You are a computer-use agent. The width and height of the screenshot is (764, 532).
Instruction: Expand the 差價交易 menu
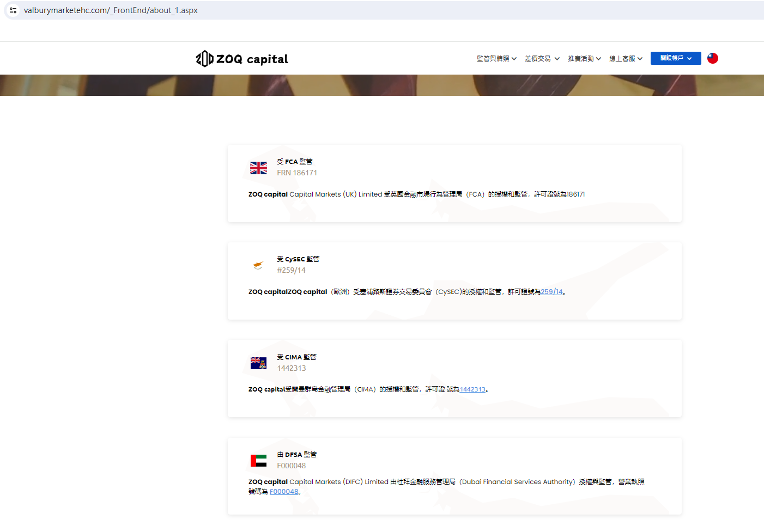pos(542,59)
